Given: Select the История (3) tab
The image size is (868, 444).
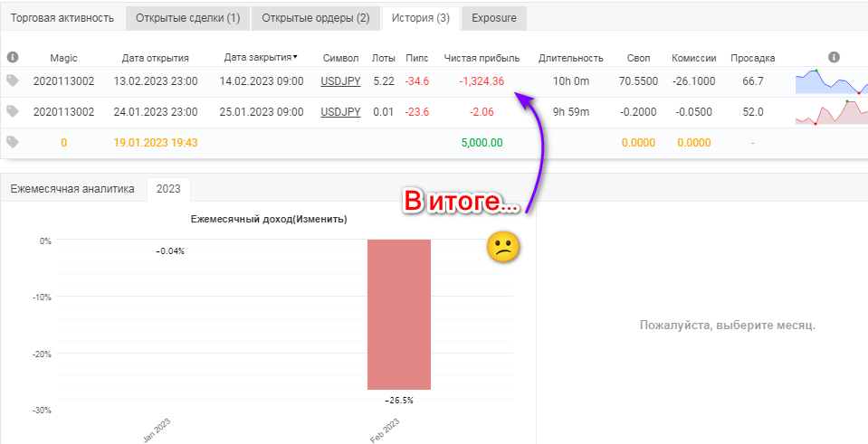Looking at the screenshot, I should pyautogui.click(x=421, y=18).
